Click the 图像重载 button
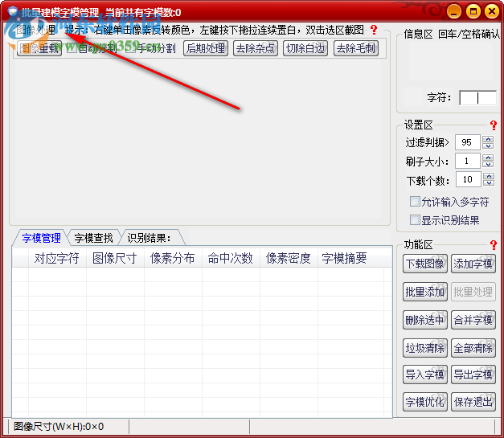Screen dimensions: 504x438 point(39,48)
